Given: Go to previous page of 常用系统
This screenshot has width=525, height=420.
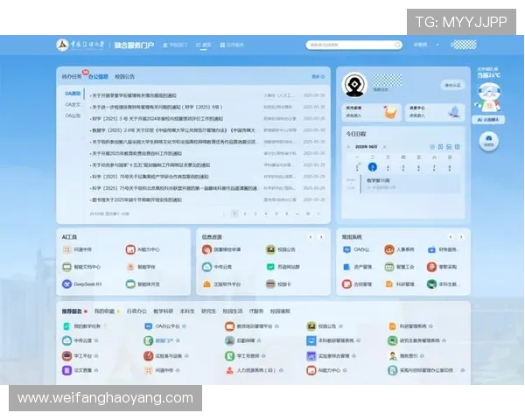Looking at the screenshot, I should [451, 237].
